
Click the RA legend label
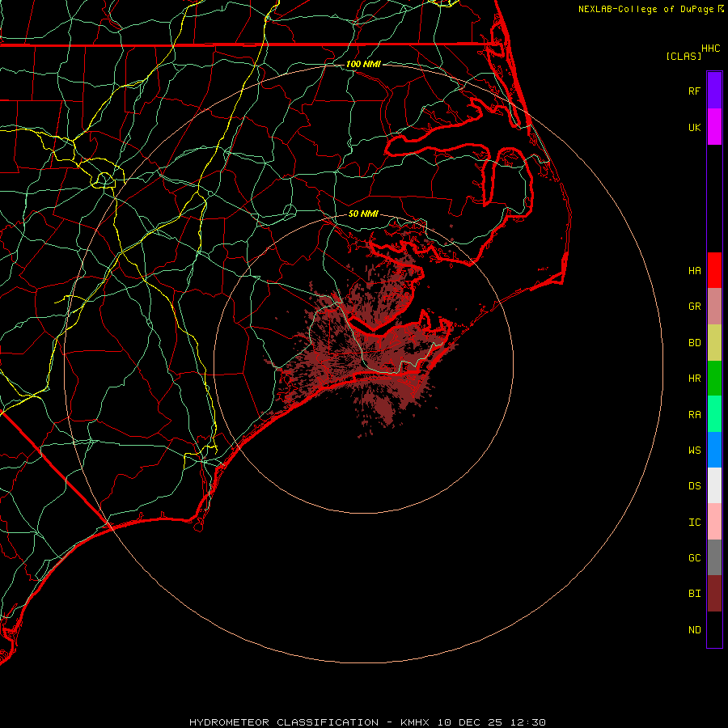tap(694, 415)
